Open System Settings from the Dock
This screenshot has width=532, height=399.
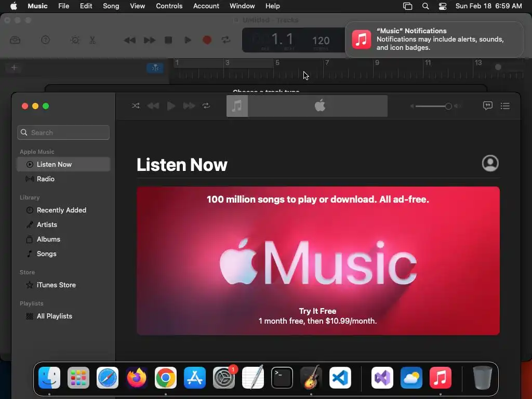(224, 378)
